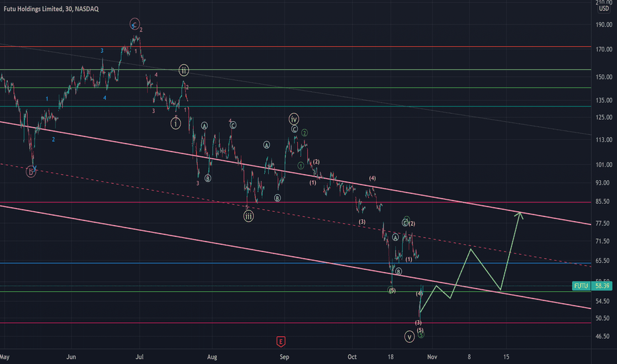The width and height of the screenshot is (617, 364).
Task: Click the 58.39 last price label
Action: 602,286
